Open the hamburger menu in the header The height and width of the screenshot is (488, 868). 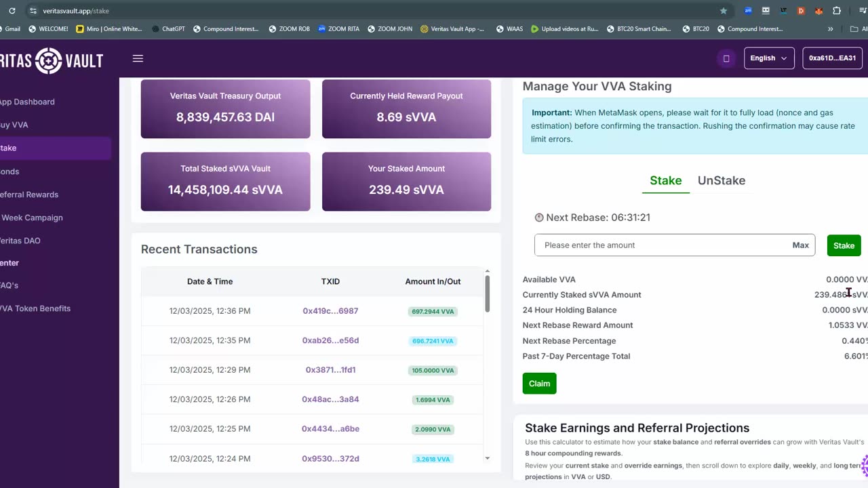138,58
